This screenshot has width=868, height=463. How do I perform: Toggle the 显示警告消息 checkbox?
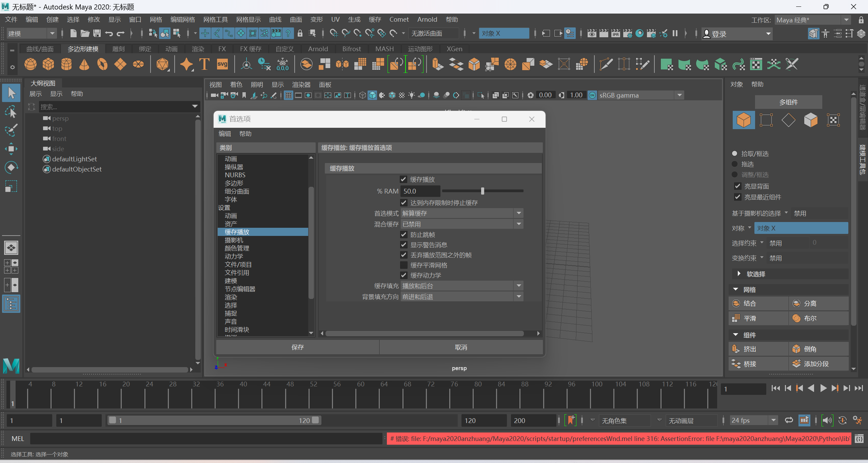(x=403, y=245)
